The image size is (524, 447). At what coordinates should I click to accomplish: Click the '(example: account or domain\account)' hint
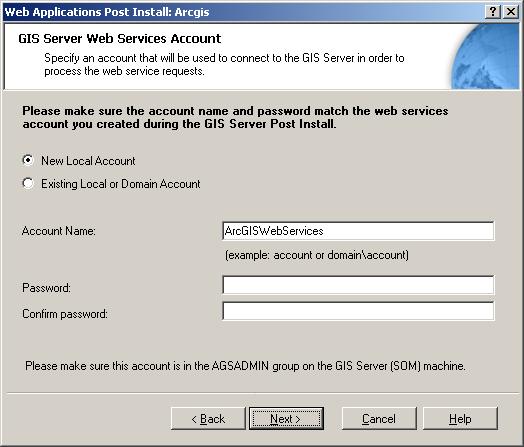tap(317, 255)
